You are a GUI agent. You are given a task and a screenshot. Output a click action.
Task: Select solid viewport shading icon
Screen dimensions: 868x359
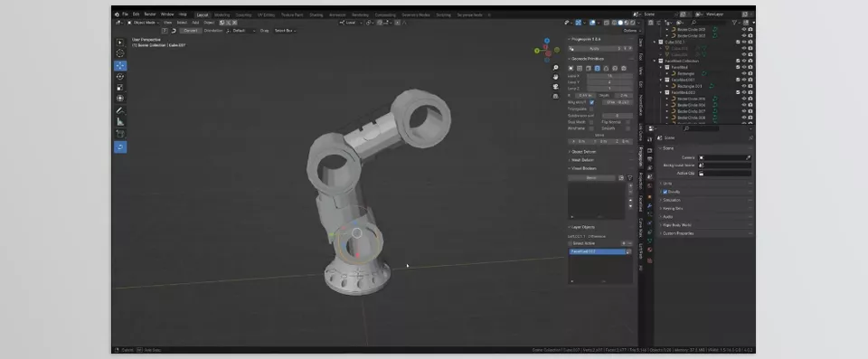pos(619,23)
